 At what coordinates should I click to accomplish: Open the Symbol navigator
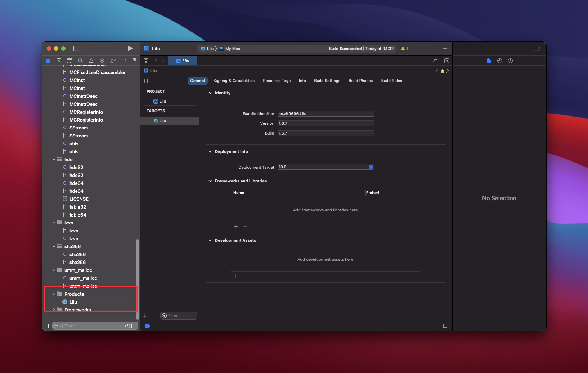(x=69, y=61)
